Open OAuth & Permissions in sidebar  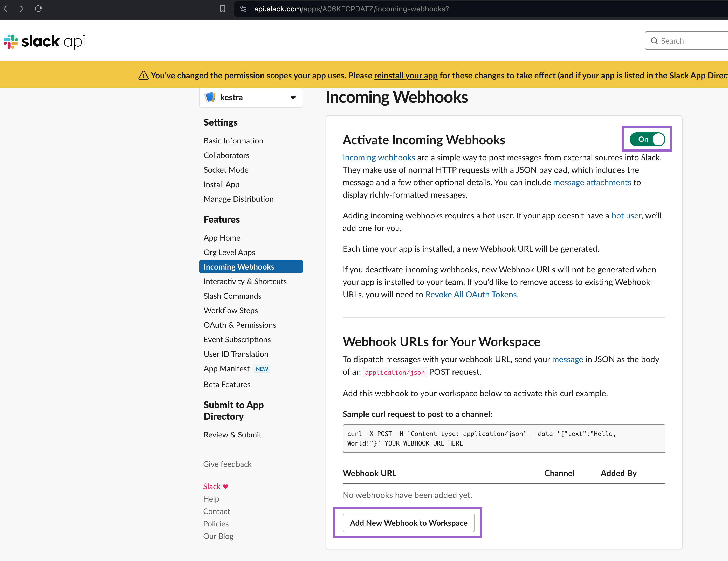coord(240,325)
